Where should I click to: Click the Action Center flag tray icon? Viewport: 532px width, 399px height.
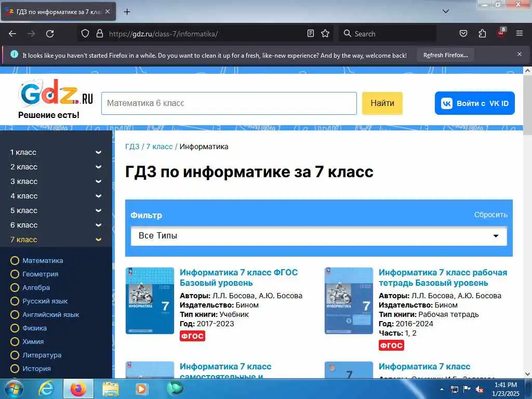coord(467,389)
